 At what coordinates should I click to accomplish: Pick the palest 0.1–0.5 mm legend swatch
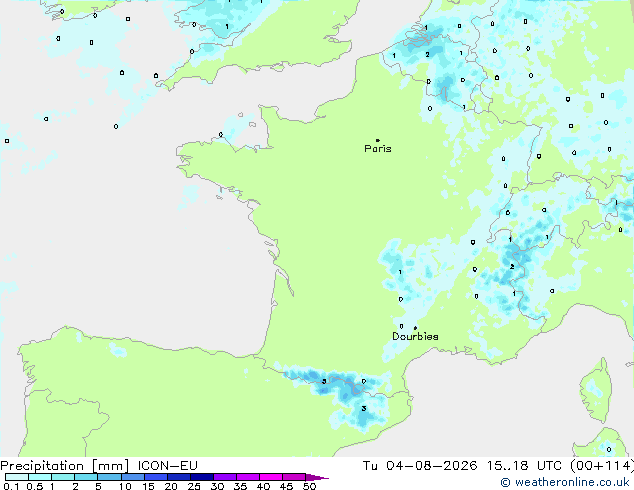tap(17, 477)
